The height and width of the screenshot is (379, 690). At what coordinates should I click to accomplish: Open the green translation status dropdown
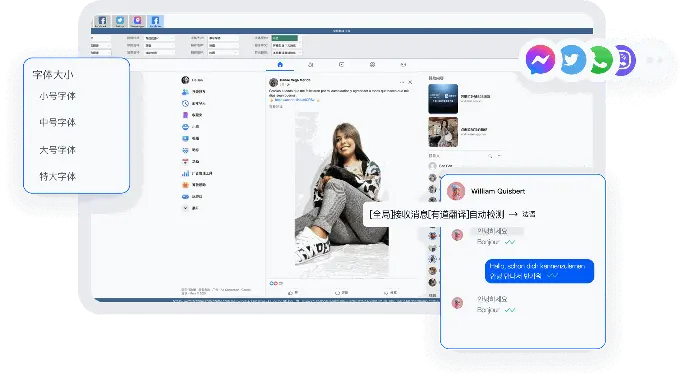click(285, 38)
